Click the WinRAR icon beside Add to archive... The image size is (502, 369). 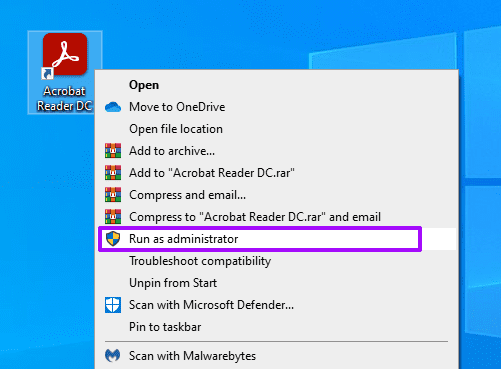113,151
